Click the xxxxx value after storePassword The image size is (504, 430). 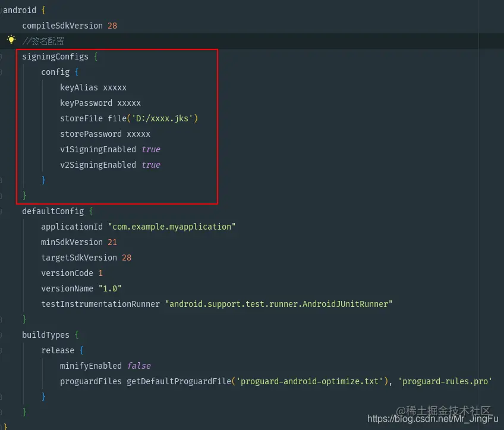click(138, 134)
